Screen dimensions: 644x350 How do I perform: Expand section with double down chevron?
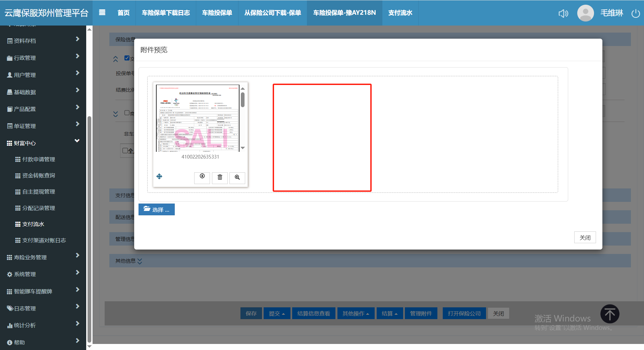[x=116, y=114]
